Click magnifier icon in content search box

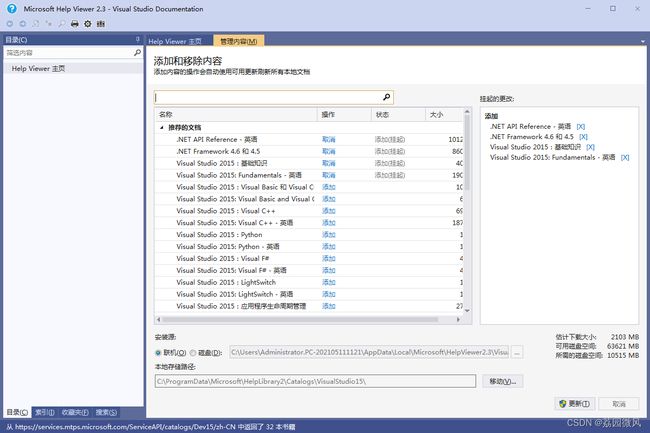(386, 97)
